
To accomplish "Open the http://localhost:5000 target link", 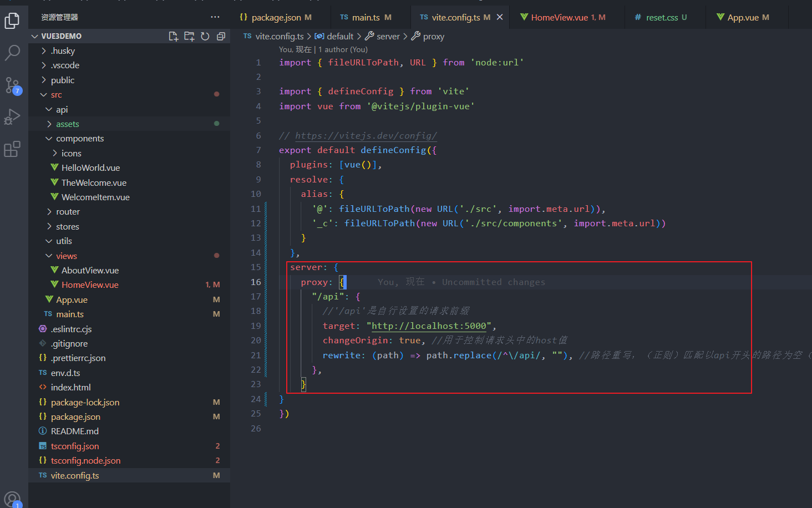I will (x=429, y=326).
